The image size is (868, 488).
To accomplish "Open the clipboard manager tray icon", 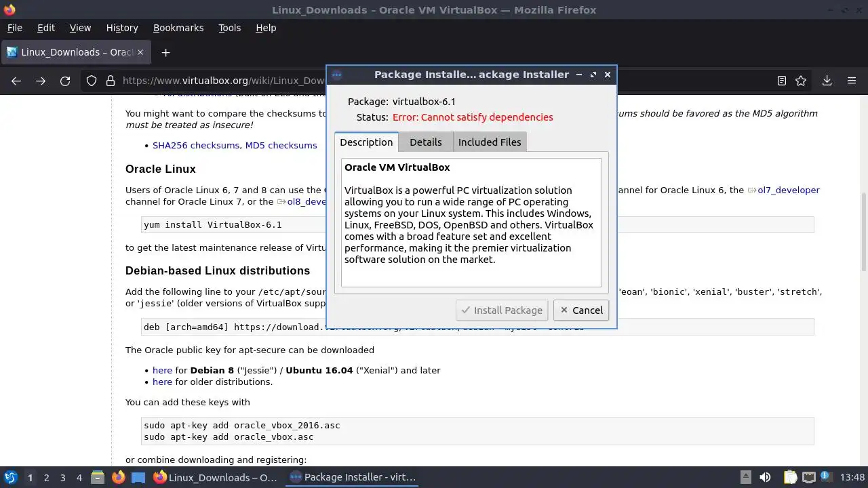I will 789,477.
